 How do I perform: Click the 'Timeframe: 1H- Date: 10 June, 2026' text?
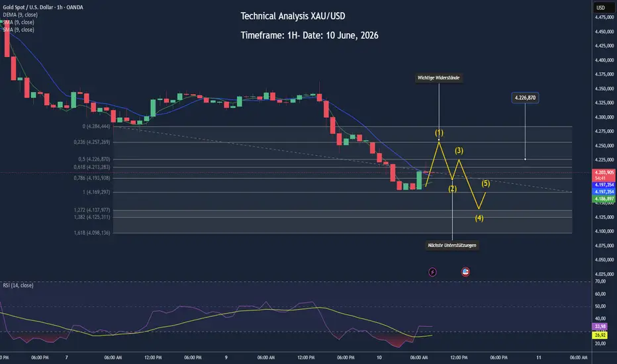point(309,36)
